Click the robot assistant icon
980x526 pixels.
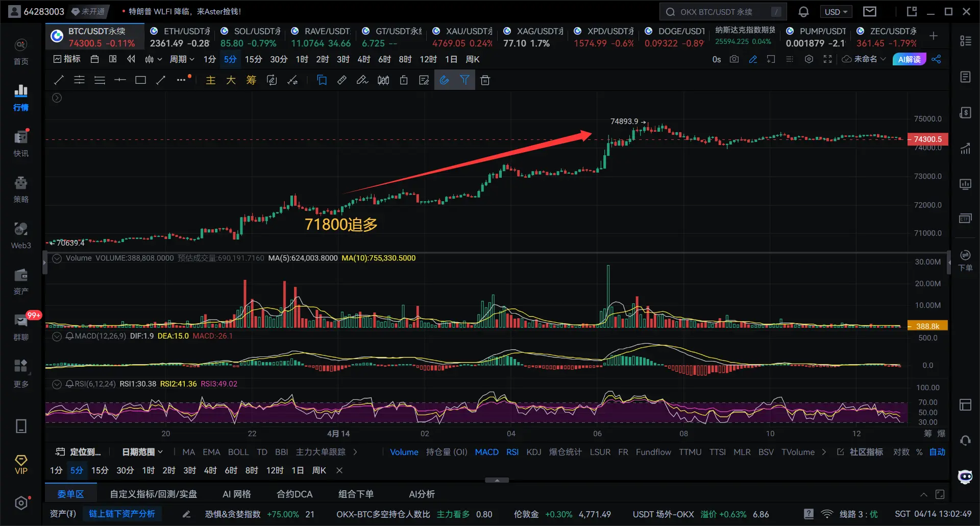pyautogui.click(x=965, y=476)
